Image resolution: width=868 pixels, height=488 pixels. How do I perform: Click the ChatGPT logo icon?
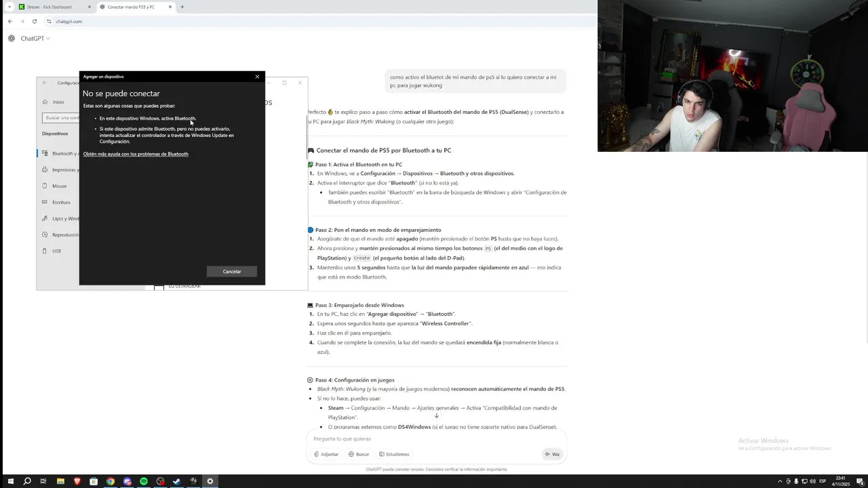tap(12, 39)
